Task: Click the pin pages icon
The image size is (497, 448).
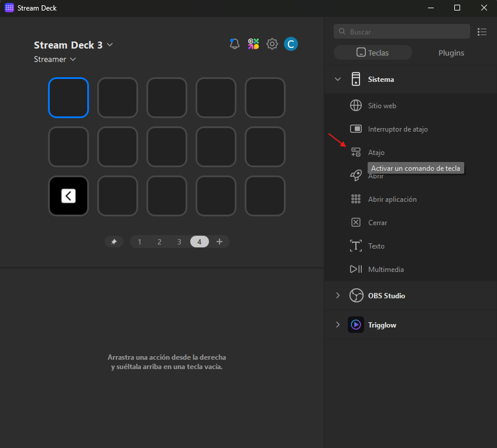Action: (x=114, y=242)
